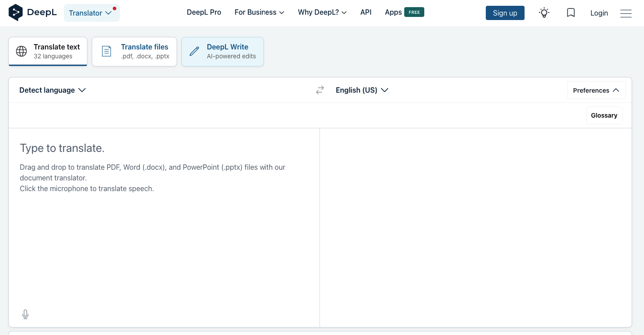Open the API link
This screenshot has height=335, width=644.
[366, 12]
